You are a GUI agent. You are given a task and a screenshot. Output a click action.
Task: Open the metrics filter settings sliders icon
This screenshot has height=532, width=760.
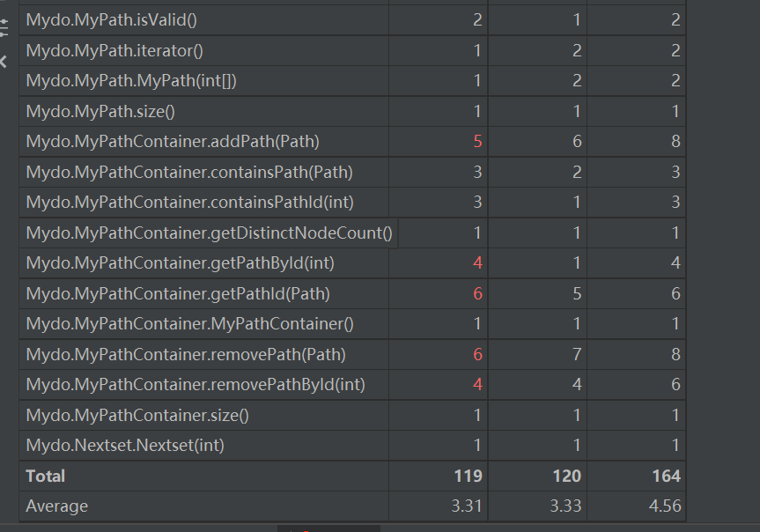point(4,28)
